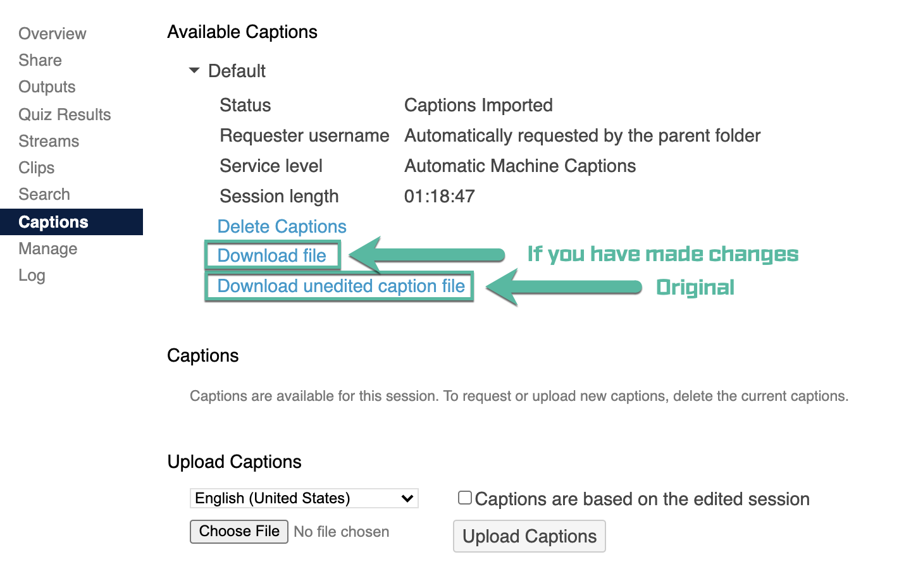The image size is (911, 588).
Task: View the Log sidebar tab
Action: tap(32, 275)
